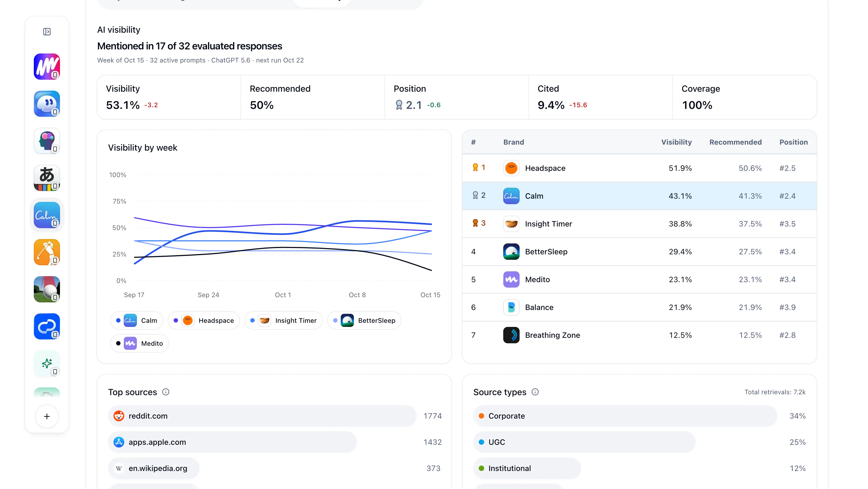Open the BetterSleep brand row
868x489 pixels.
click(639, 252)
